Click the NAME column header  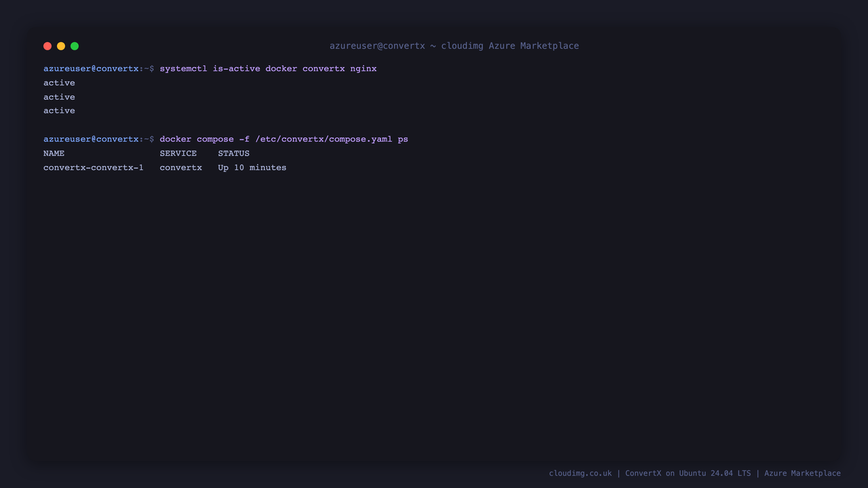click(x=54, y=153)
